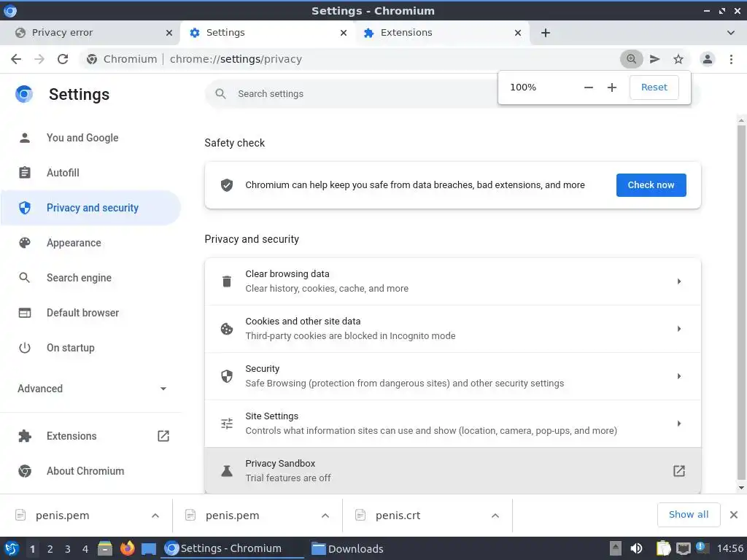
Task: Decrease zoom with the minus button
Action: [589, 87]
